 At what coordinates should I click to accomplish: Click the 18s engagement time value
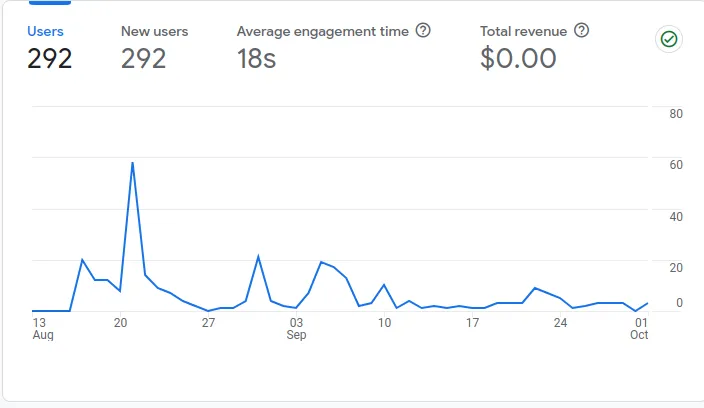pyautogui.click(x=256, y=59)
